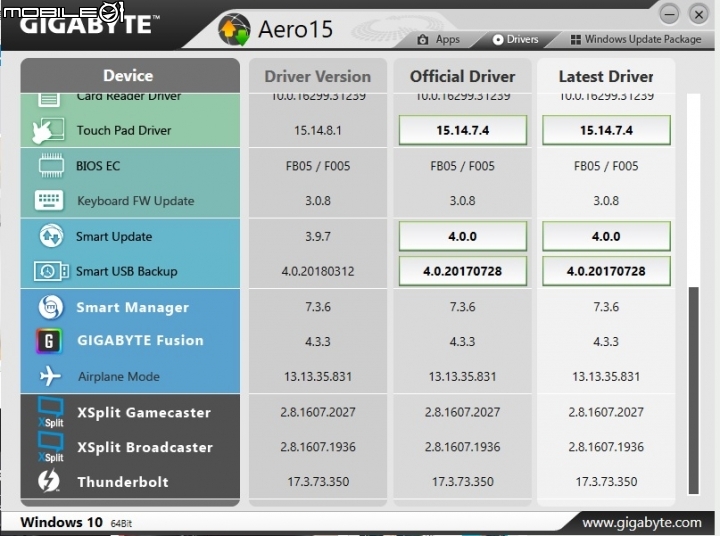Viewport: 720px width, 536px height.
Task: Click the Apps camera icon
Action: 423,39
